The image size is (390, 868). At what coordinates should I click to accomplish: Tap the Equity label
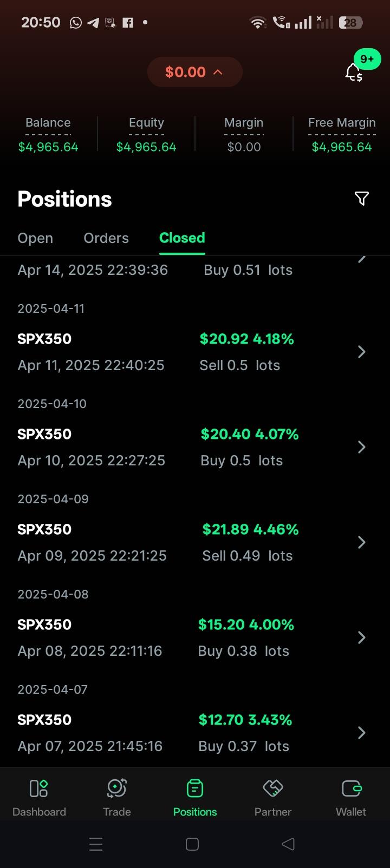(146, 123)
